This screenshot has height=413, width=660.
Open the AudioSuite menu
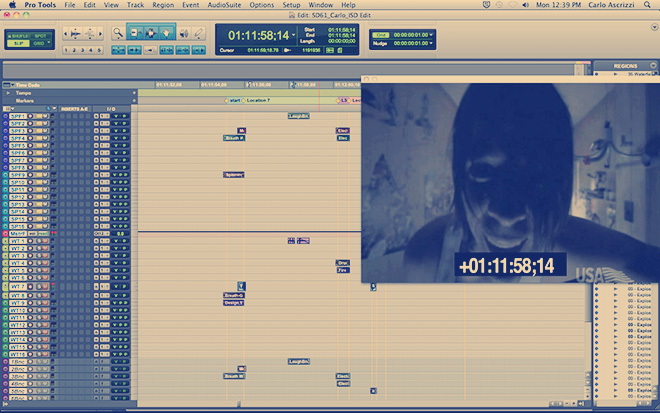[x=224, y=5]
